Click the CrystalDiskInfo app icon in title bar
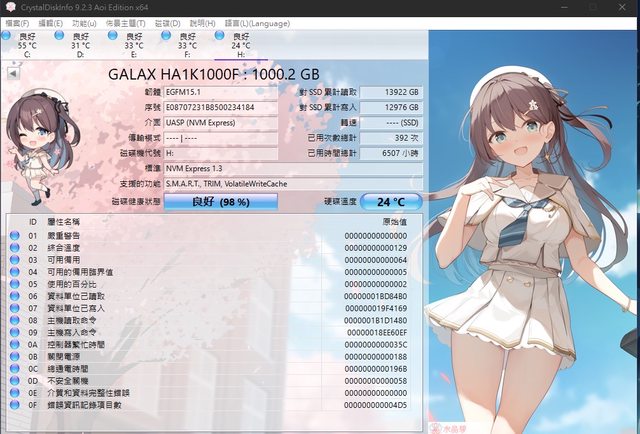640x434 pixels. (11, 7)
